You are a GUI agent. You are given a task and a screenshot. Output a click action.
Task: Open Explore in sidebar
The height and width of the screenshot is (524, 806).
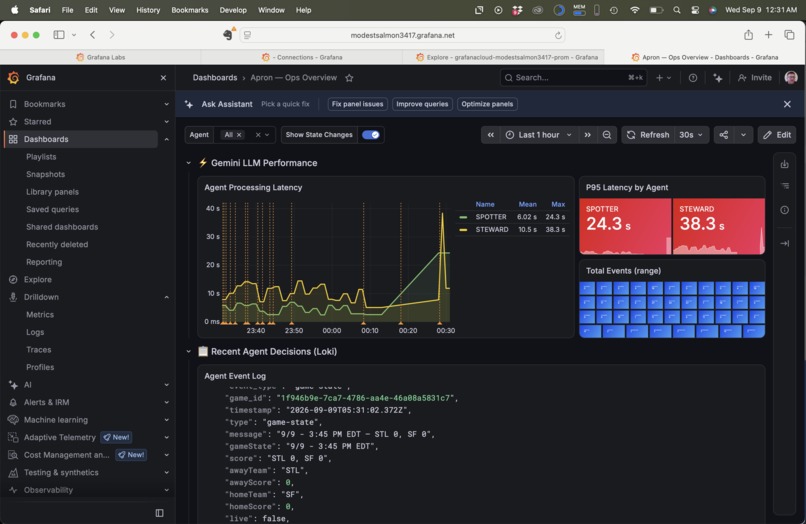pos(38,279)
